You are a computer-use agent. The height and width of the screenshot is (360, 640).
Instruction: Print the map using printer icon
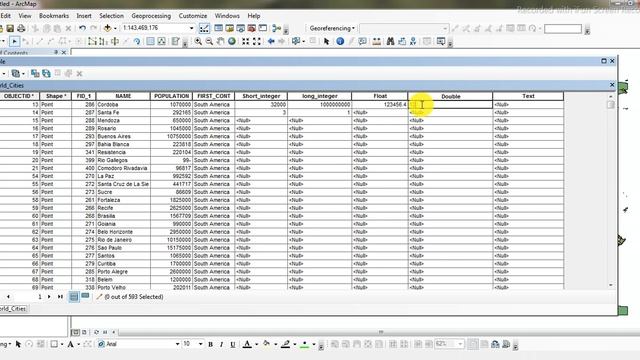pos(21,28)
